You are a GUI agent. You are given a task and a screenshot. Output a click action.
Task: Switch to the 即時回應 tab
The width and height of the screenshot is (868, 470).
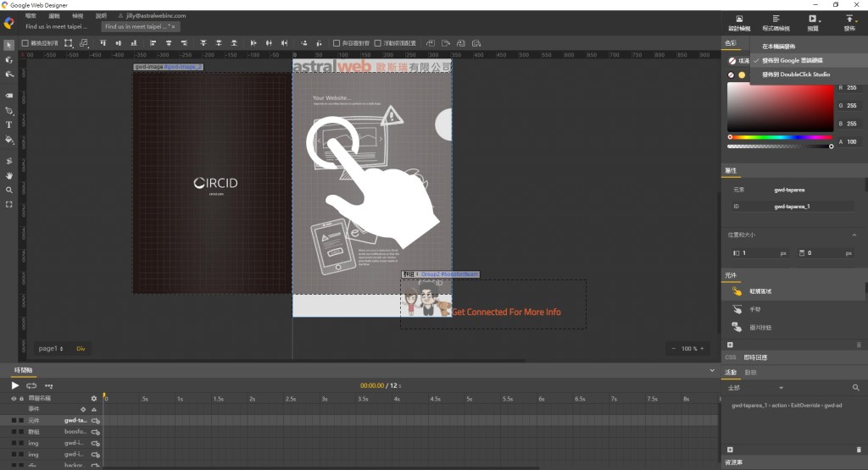click(754, 357)
